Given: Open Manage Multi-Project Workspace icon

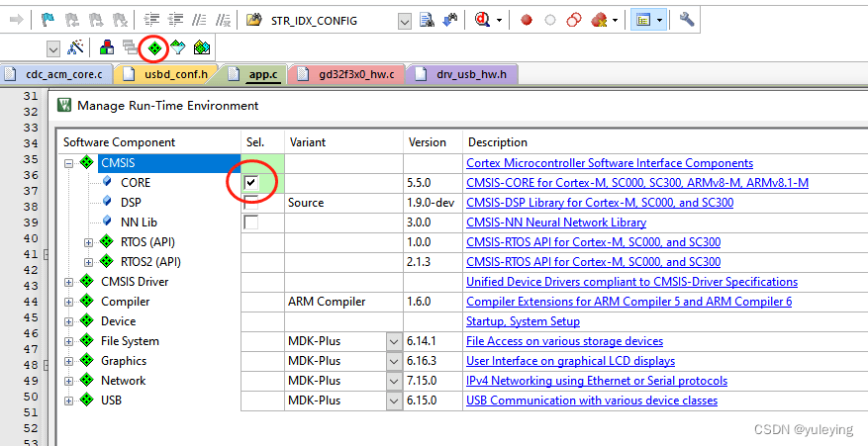Looking at the screenshot, I should click(x=130, y=48).
